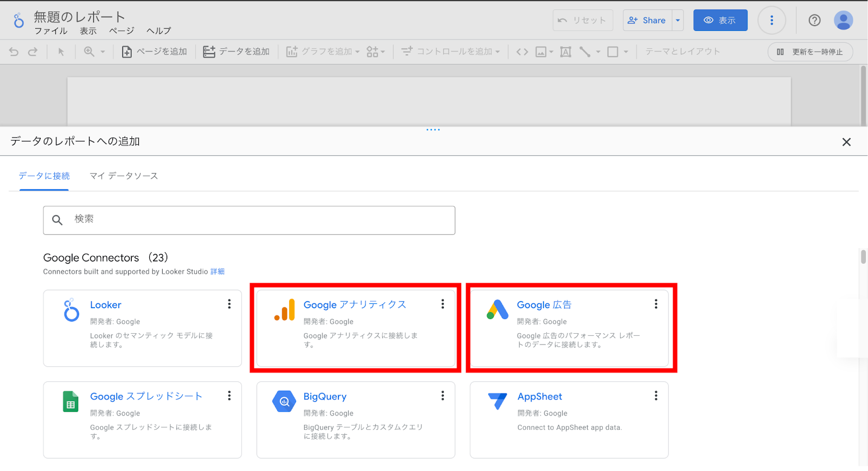868x471 pixels.
Task: Open Google スプレッドシート card three-dot menu
Action: point(229,396)
